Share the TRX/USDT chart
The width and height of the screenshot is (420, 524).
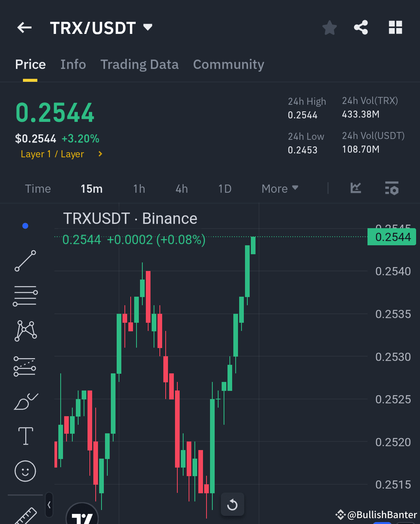[x=361, y=27]
